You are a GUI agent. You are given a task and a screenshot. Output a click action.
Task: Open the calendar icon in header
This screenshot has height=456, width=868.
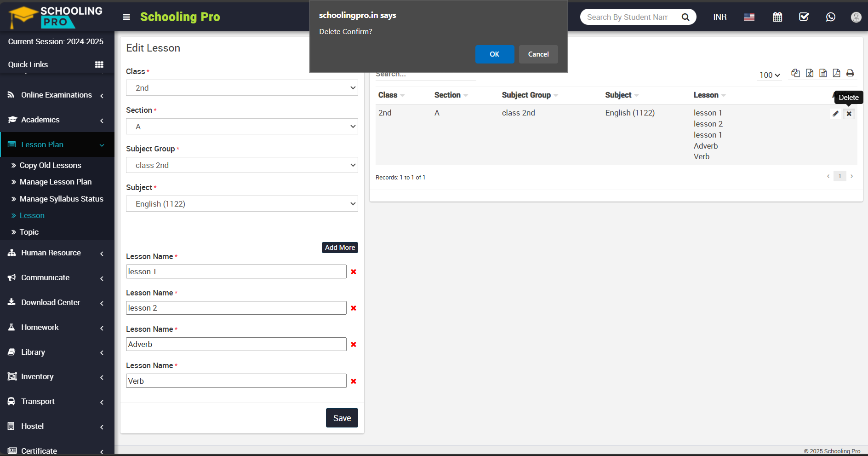click(777, 17)
